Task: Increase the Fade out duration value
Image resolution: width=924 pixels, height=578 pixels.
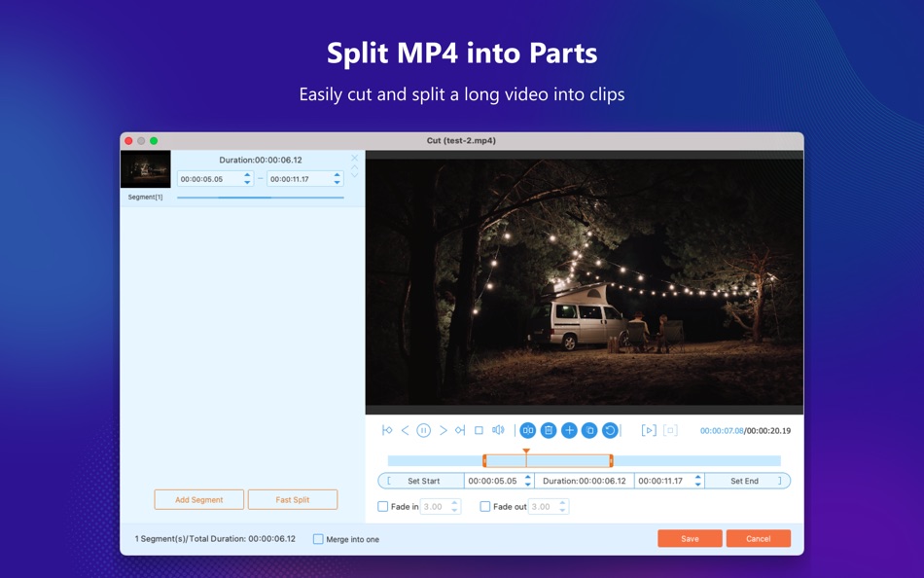Action: 563,503
